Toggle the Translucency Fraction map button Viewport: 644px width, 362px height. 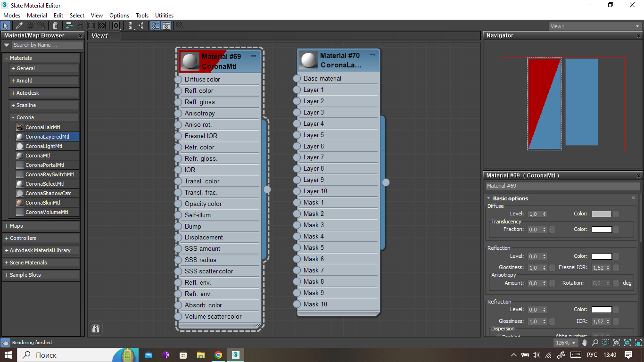[x=553, y=230]
